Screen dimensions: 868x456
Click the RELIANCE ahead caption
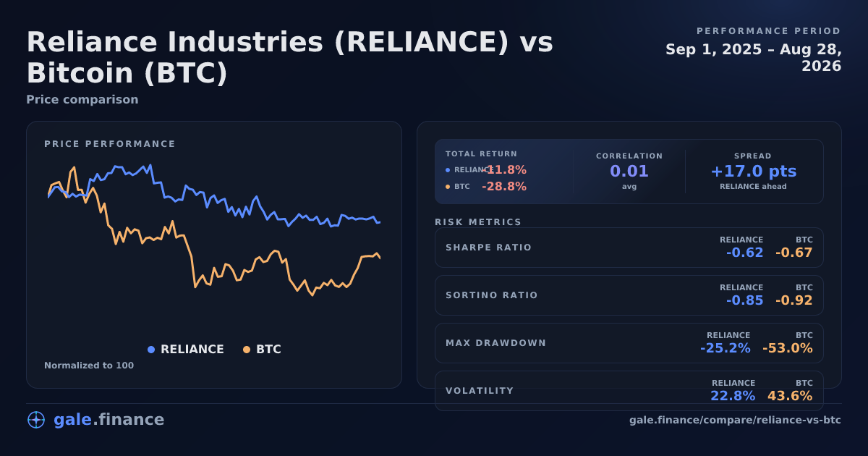pos(753,187)
